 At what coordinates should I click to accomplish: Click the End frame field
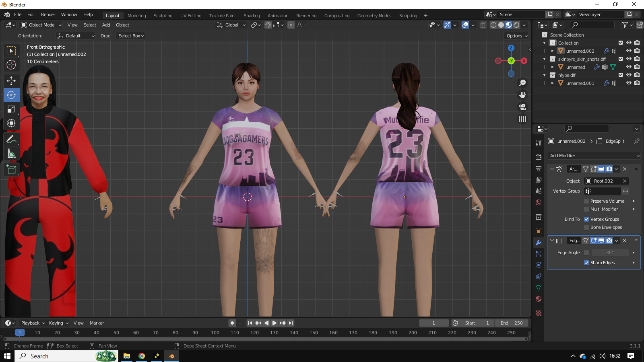(512, 323)
